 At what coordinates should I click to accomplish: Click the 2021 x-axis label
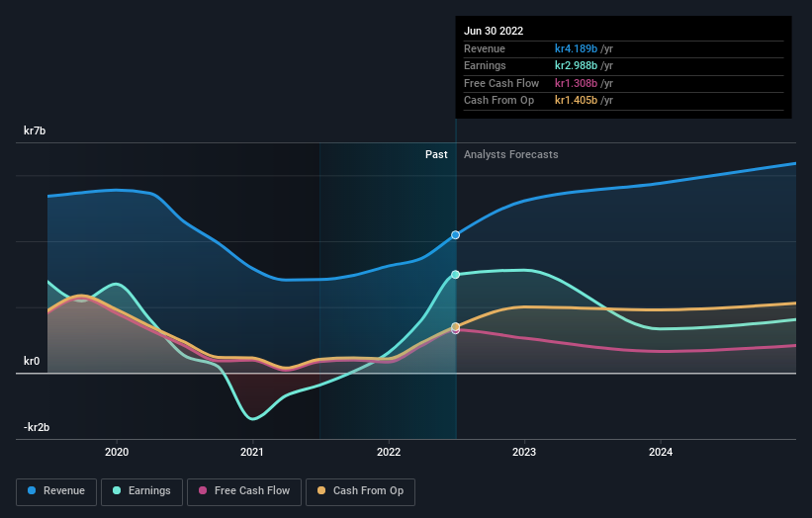click(251, 452)
